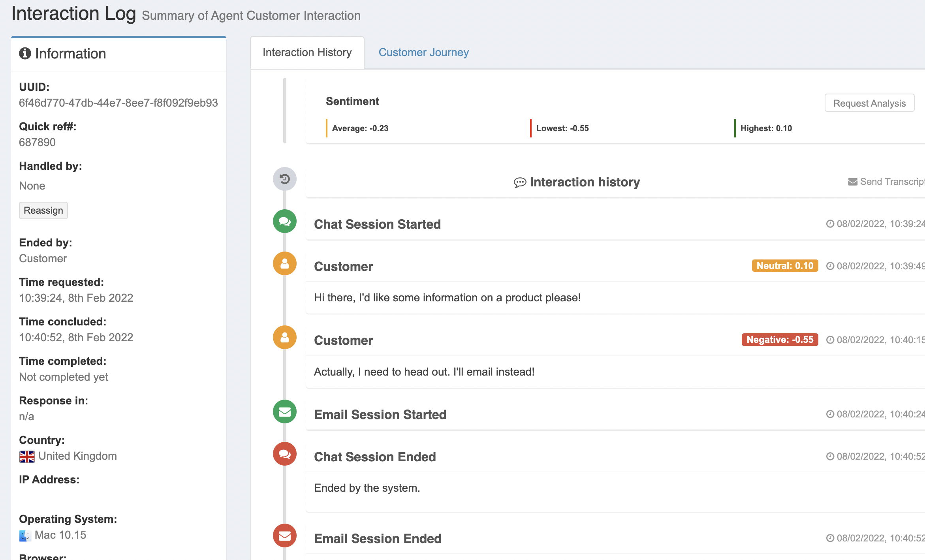
Task: Select the second orange customer avatar icon
Action: tap(285, 338)
